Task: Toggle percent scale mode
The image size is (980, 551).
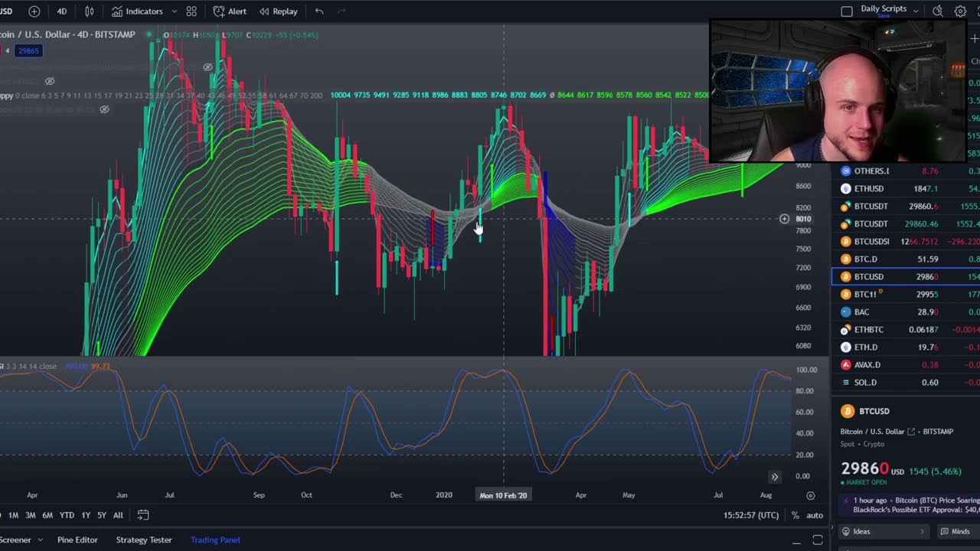Action: pyautogui.click(x=795, y=515)
